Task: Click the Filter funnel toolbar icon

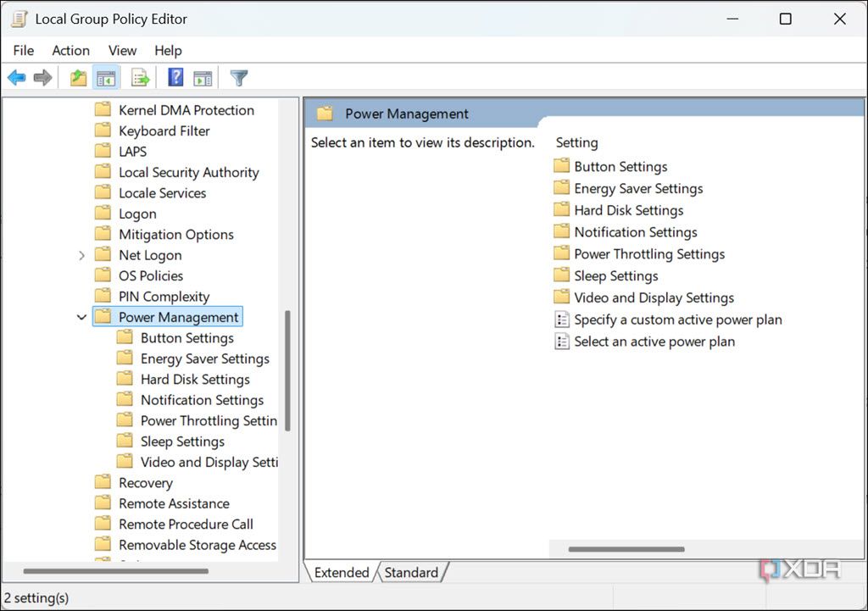Action: (x=239, y=78)
